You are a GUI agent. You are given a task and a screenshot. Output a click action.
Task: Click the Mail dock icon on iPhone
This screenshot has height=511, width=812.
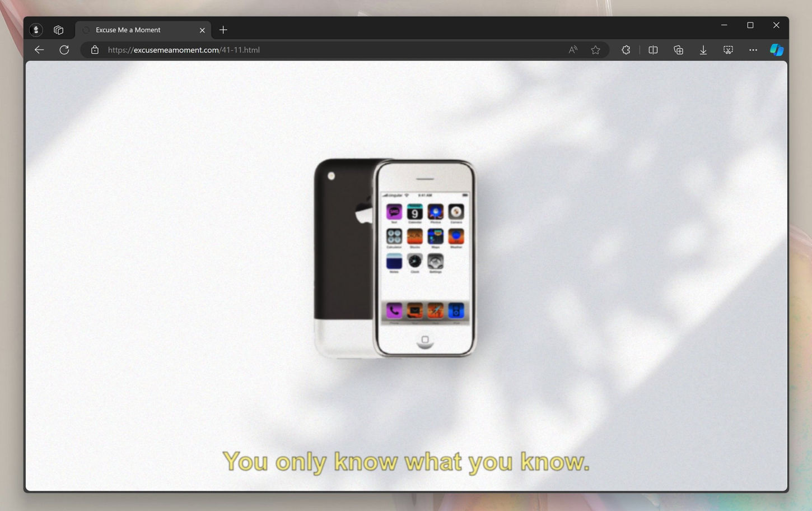[x=414, y=310]
